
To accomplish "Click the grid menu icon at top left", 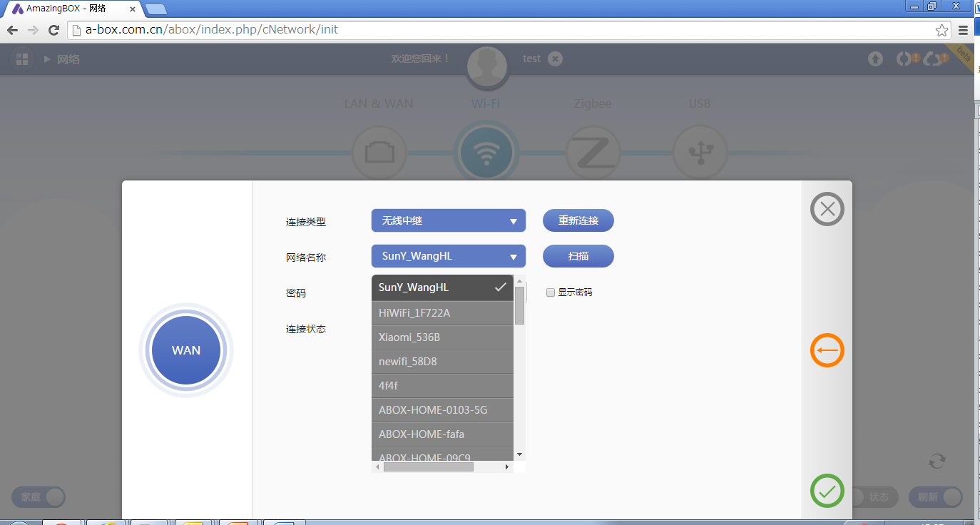I will coord(22,59).
